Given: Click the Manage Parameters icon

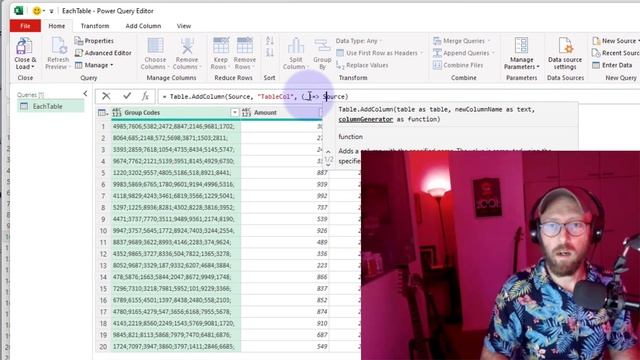Looking at the screenshot, I should pos(521,46).
